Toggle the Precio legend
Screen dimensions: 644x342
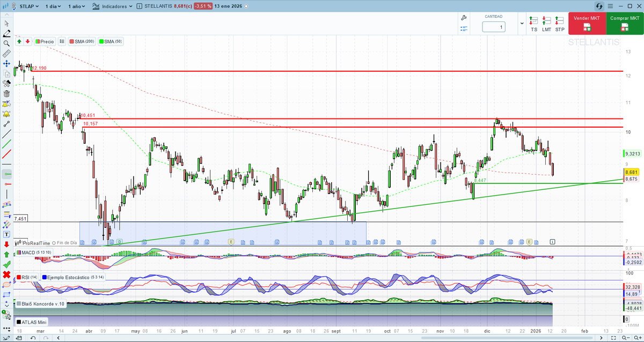coord(45,41)
